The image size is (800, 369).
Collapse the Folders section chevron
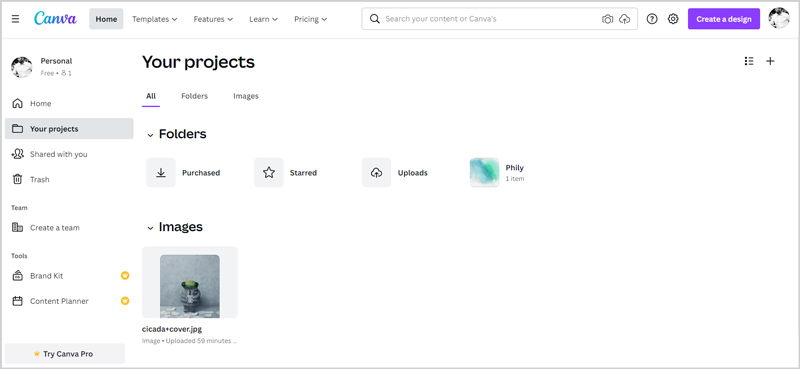tap(150, 135)
